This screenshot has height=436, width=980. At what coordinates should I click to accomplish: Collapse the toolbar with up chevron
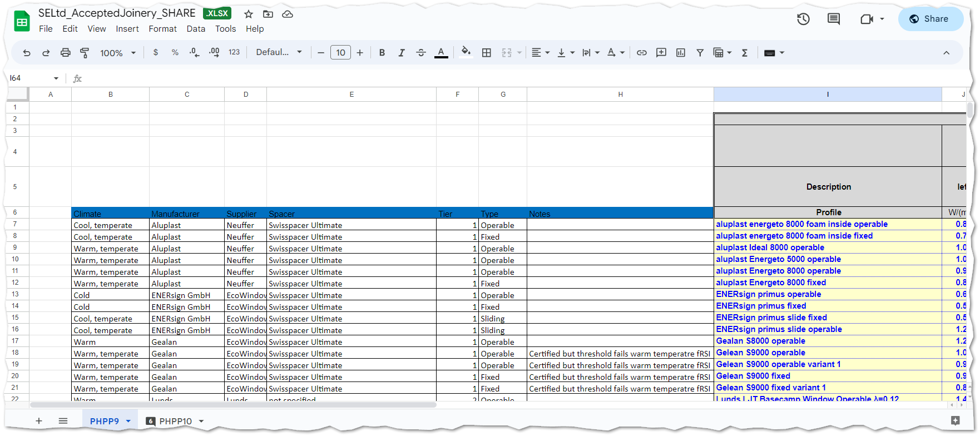click(x=947, y=53)
